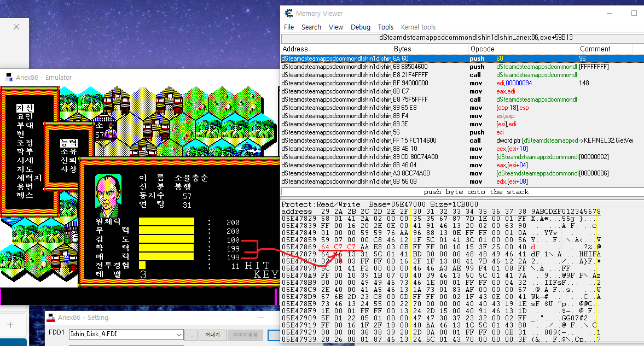This screenshot has height=346, width=644.
Task: Close the tab with the X in the left window
Action: 16,27
